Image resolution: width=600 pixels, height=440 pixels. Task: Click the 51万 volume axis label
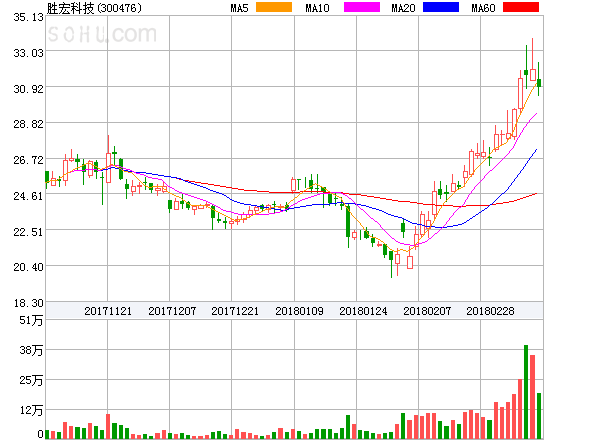point(31,320)
